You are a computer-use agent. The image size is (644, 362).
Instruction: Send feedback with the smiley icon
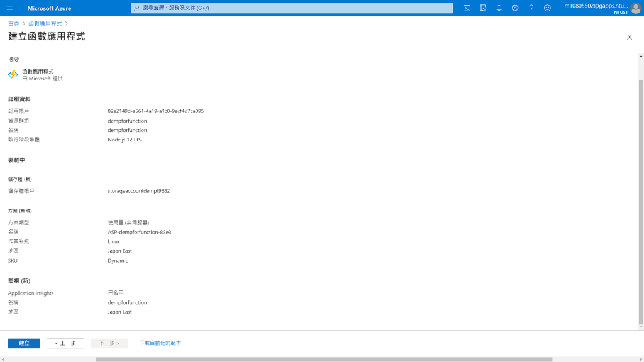(547, 8)
